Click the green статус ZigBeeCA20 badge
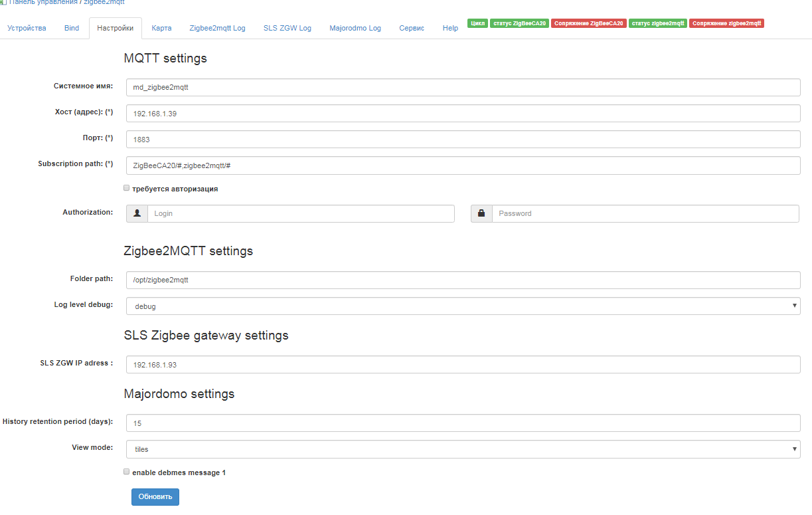Viewport: 812px width, 515px height. tap(520, 23)
